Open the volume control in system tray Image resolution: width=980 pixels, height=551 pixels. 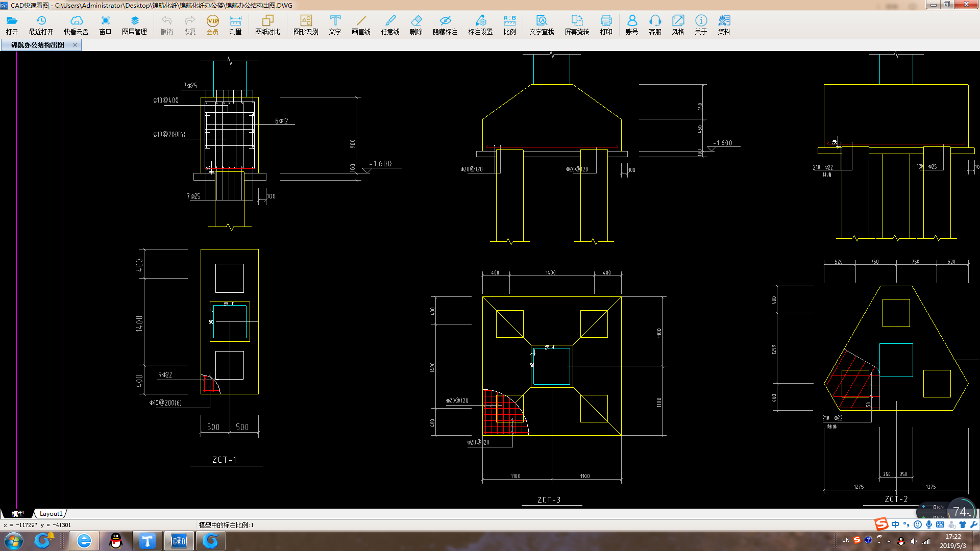pyautogui.click(x=914, y=541)
